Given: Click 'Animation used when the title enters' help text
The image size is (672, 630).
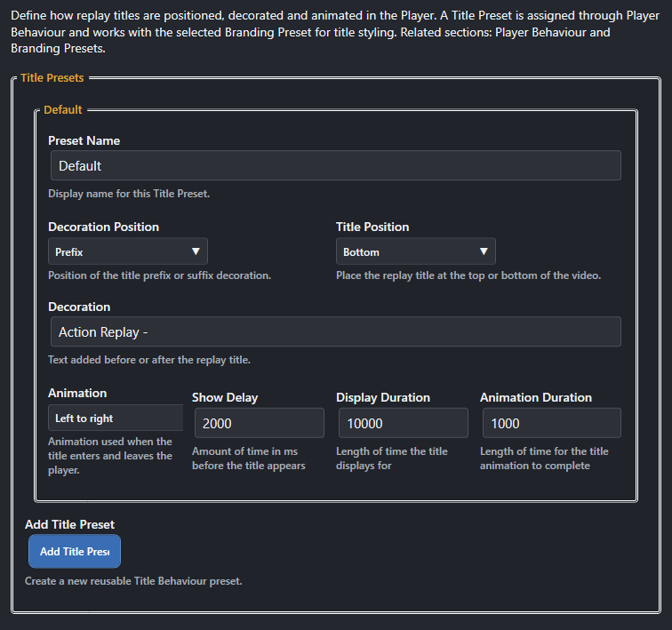Looking at the screenshot, I should point(110,456).
